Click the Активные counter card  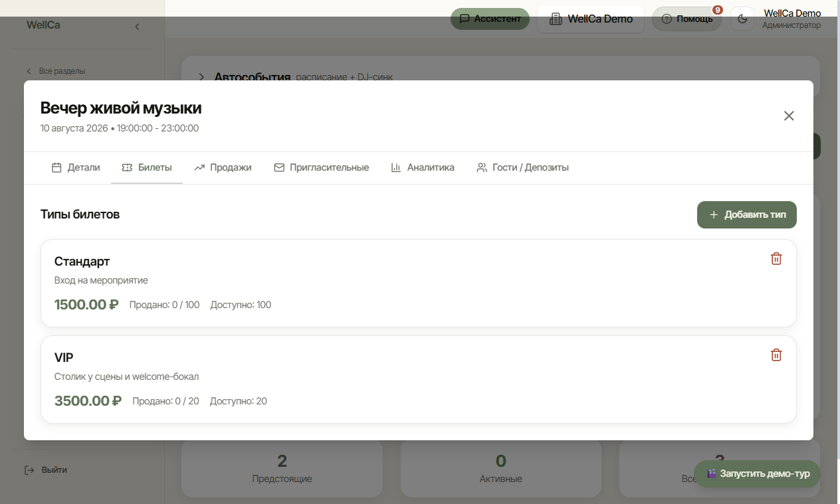click(501, 468)
